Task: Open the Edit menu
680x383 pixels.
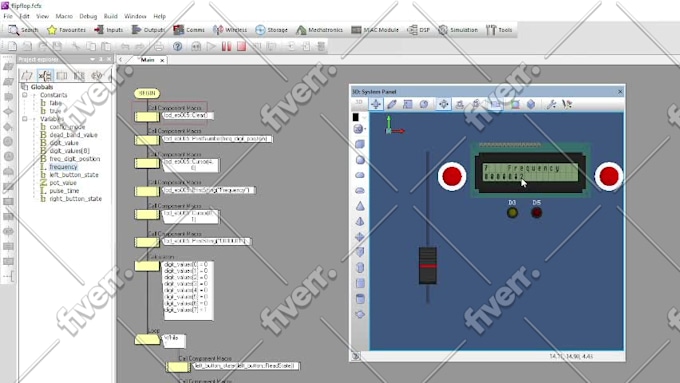Action: (25, 16)
